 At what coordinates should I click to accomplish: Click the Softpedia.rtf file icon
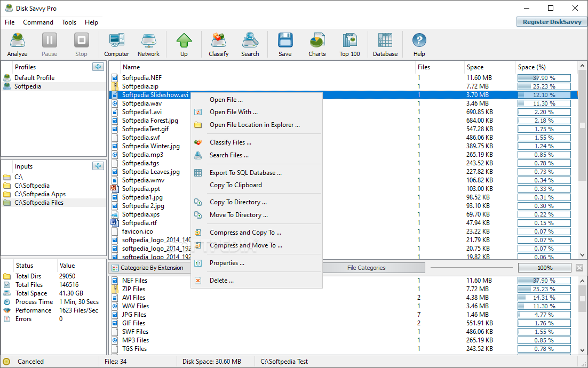click(x=115, y=222)
